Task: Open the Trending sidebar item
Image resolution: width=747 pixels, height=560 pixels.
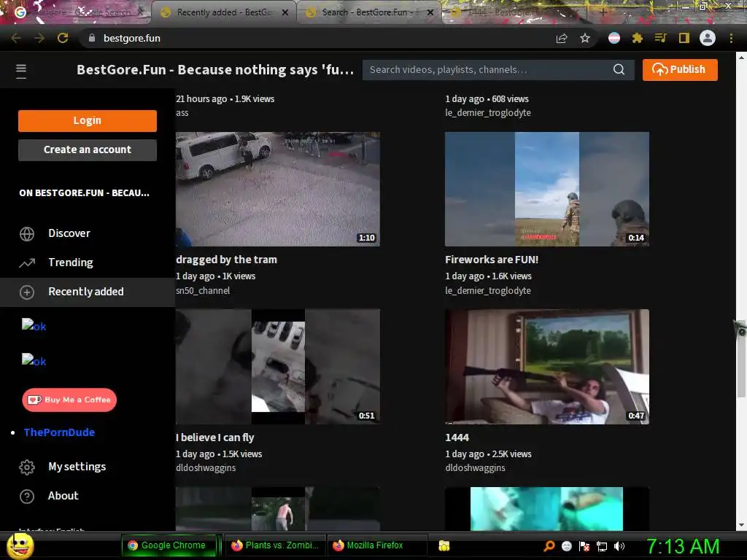Action: pos(88,262)
